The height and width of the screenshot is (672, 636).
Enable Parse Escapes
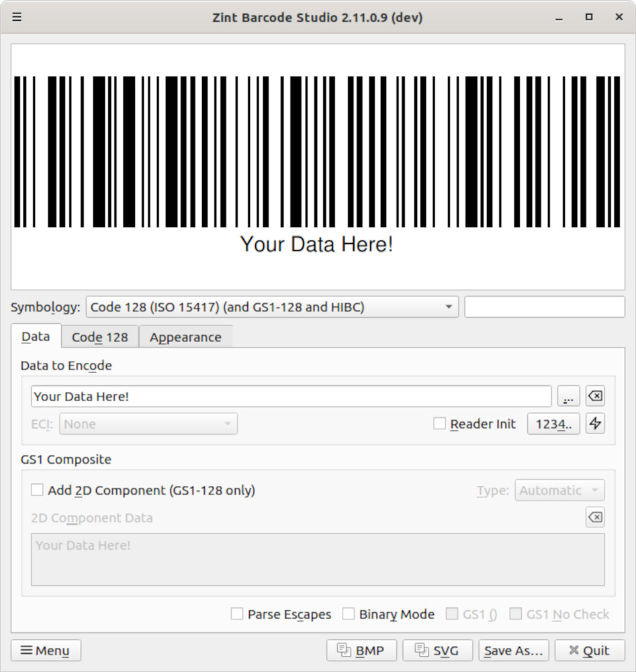pos(236,614)
